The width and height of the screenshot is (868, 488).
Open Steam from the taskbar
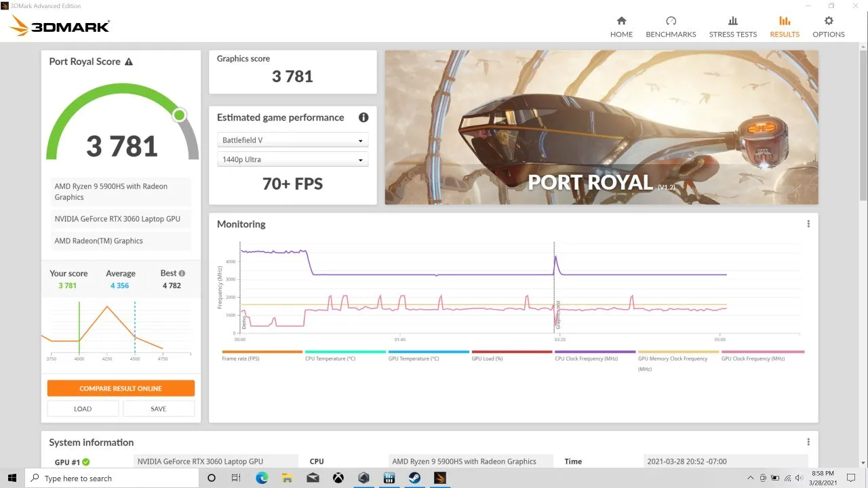(x=414, y=478)
